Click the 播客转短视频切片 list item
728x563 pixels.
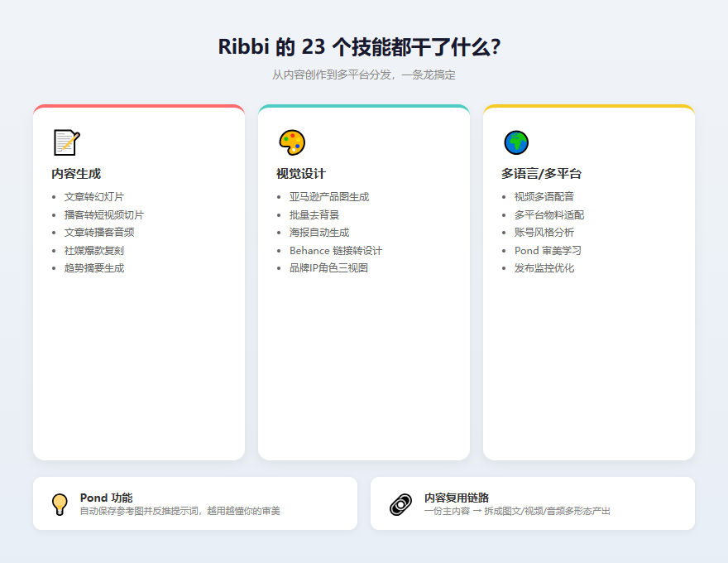[x=104, y=215]
